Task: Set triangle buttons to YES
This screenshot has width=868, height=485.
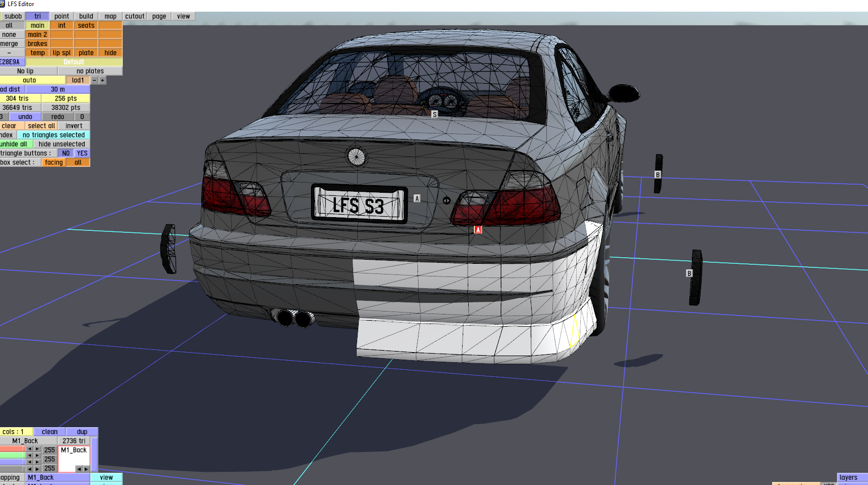Action: point(82,153)
